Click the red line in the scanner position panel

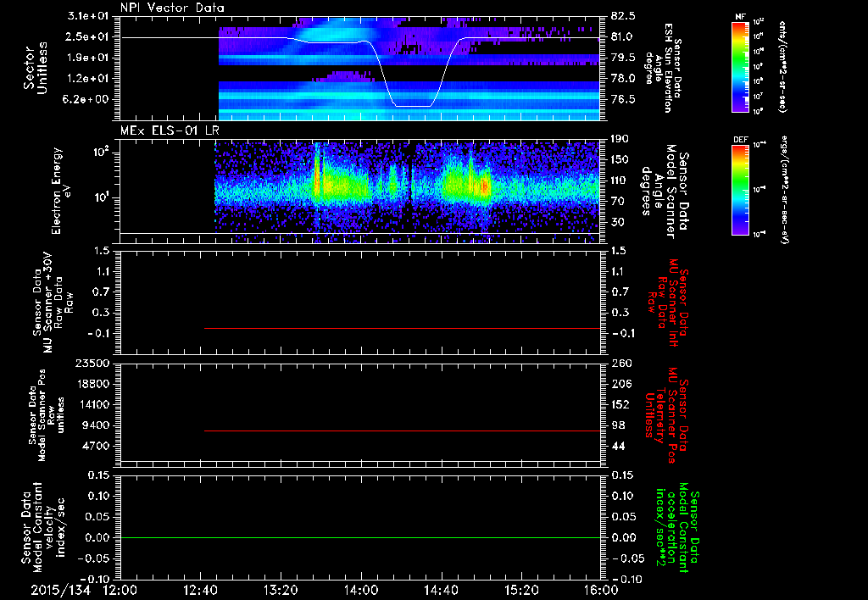click(x=403, y=431)
